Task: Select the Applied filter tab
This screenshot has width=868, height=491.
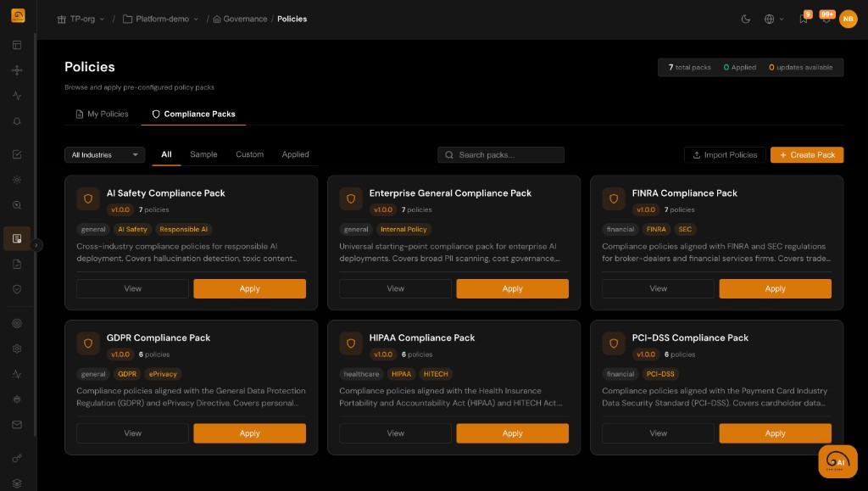Action: click(x=295, y=155)
